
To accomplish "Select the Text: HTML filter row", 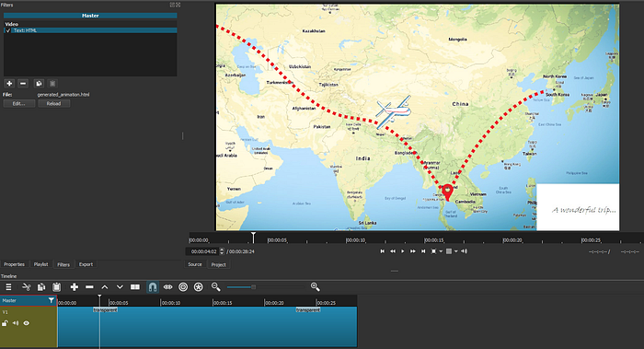I will [x=90, y=30].
